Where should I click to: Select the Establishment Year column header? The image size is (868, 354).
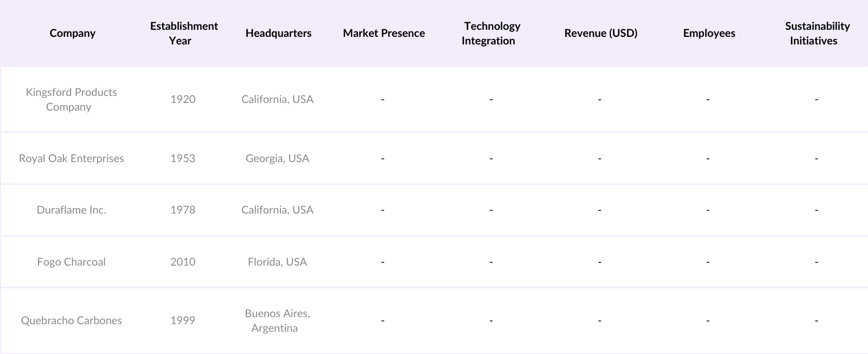184,33
